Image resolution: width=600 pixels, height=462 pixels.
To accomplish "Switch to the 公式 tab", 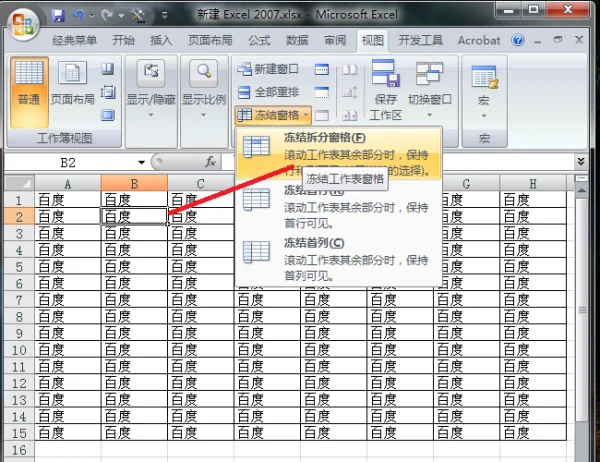I will pos(259,40).
